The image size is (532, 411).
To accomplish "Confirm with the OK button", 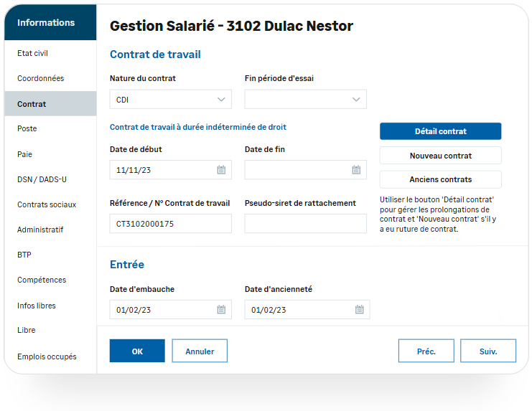I will point(137,351).
